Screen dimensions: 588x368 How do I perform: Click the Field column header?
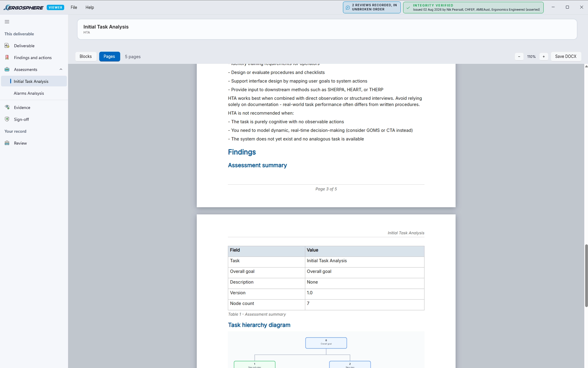266,251
